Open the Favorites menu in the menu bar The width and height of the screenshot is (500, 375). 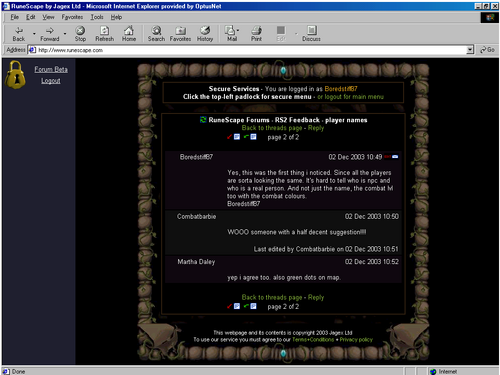pos(72,17)
